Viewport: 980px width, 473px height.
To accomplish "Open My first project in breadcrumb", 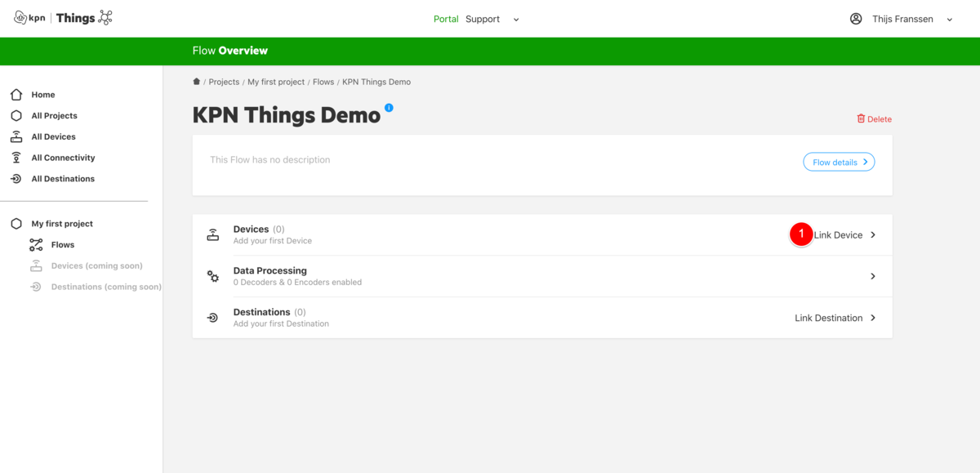I will pyautogui.click(x=276, y=82).
